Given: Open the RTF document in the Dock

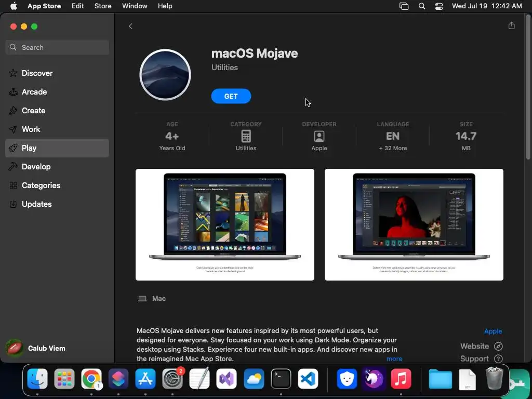Looking at the screenshot, I should [x=467, y=379].
